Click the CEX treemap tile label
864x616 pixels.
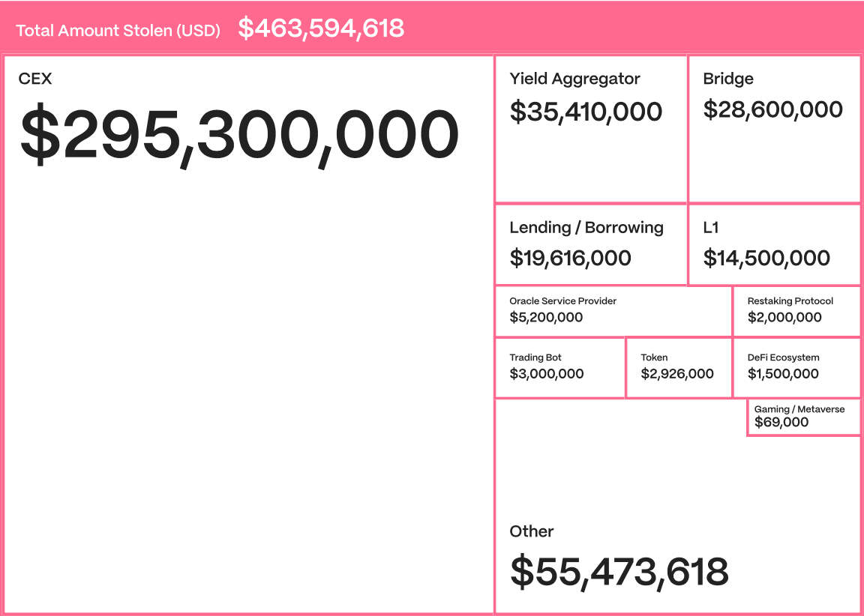click(34, 79)
